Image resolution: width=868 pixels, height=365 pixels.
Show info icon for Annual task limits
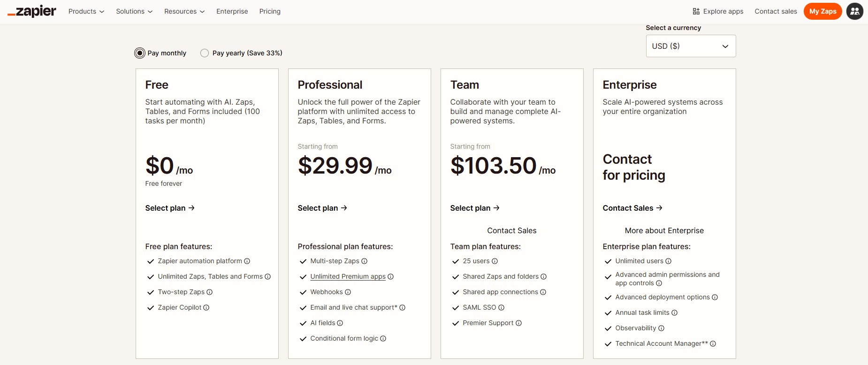click(675, 313)
